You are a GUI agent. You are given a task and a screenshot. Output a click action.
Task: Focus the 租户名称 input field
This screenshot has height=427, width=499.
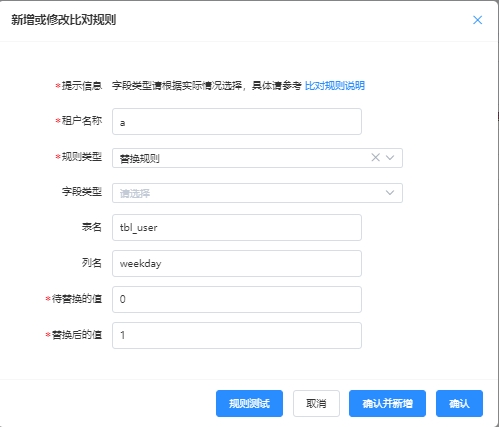click(x=237, y=122)
